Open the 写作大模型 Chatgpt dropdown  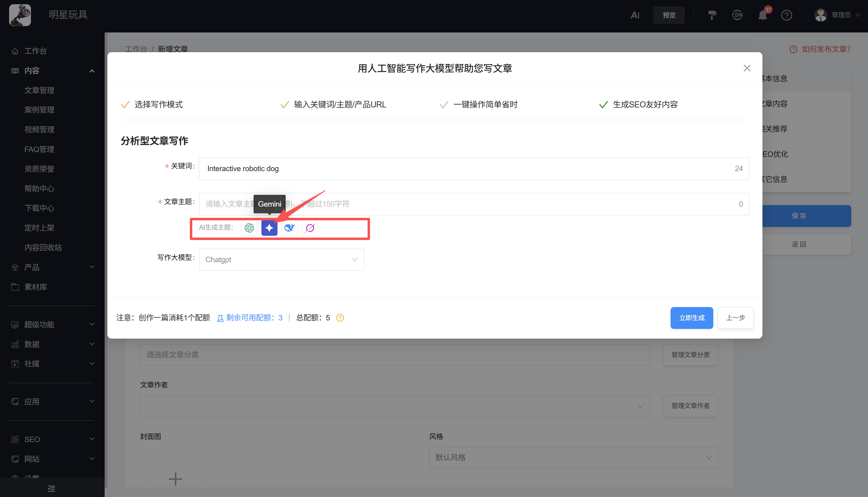point(281,259)
